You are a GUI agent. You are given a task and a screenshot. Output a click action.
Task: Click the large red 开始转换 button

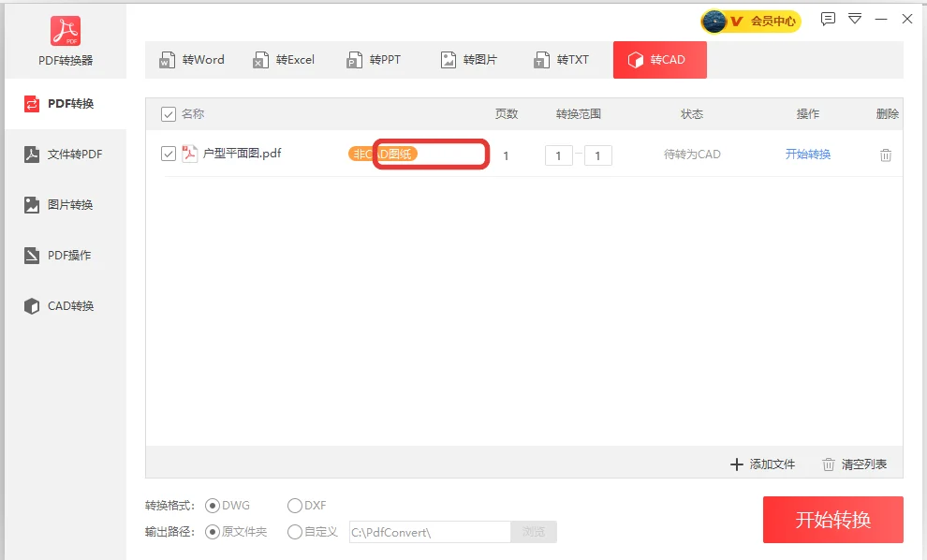(x=833, y=520)
